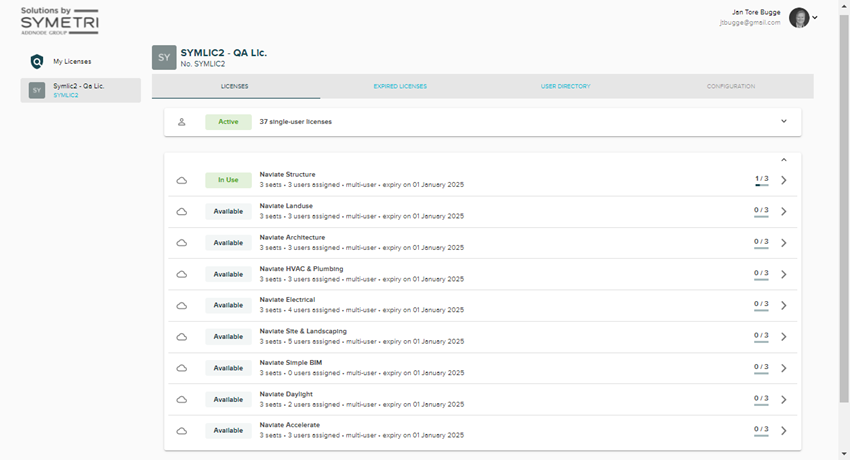Open Naviate Daylight details chevron
The height and width of the screenshot is (460, 850).
[x=784, y=399]
